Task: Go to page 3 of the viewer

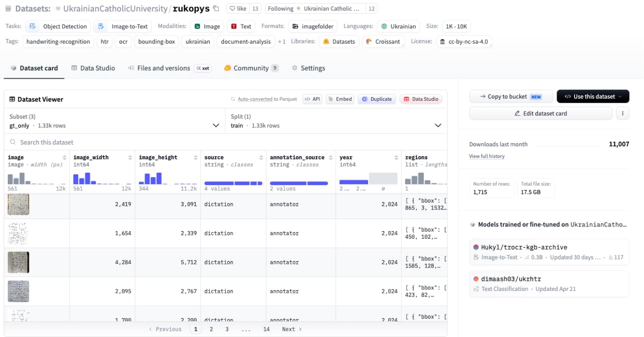Action: click(227, 329)
